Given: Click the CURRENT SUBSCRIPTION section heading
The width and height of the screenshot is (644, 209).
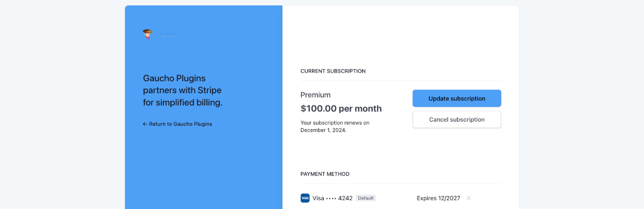Looking at the screenshot, I should pos(333,71).
